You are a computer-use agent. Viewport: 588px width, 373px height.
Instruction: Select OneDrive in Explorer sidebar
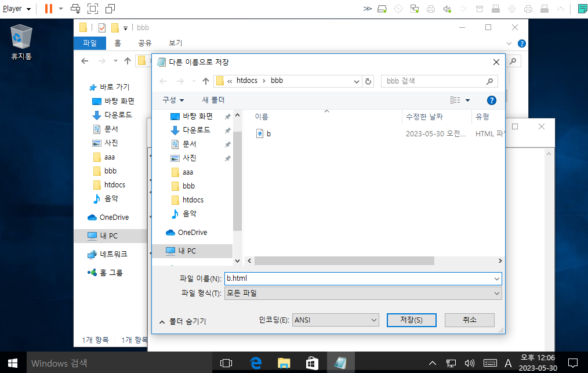[x=108, y=218]
